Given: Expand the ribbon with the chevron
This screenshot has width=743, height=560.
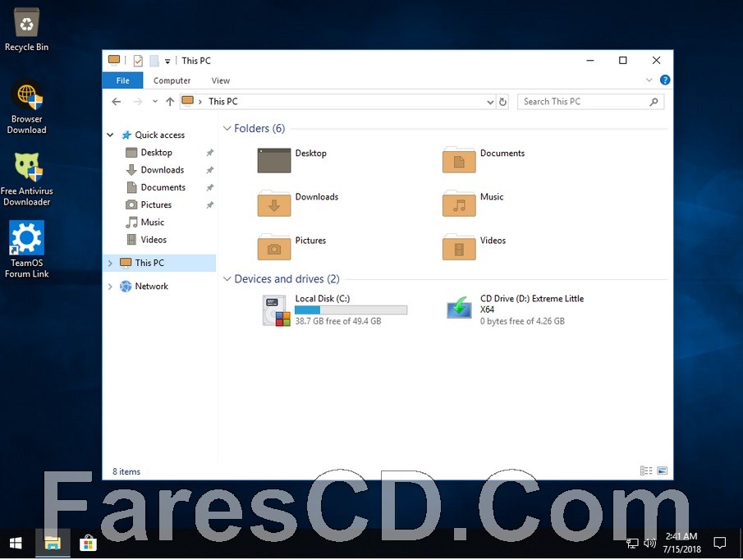Looking at the screenshot, I should [x=649, y=80].
